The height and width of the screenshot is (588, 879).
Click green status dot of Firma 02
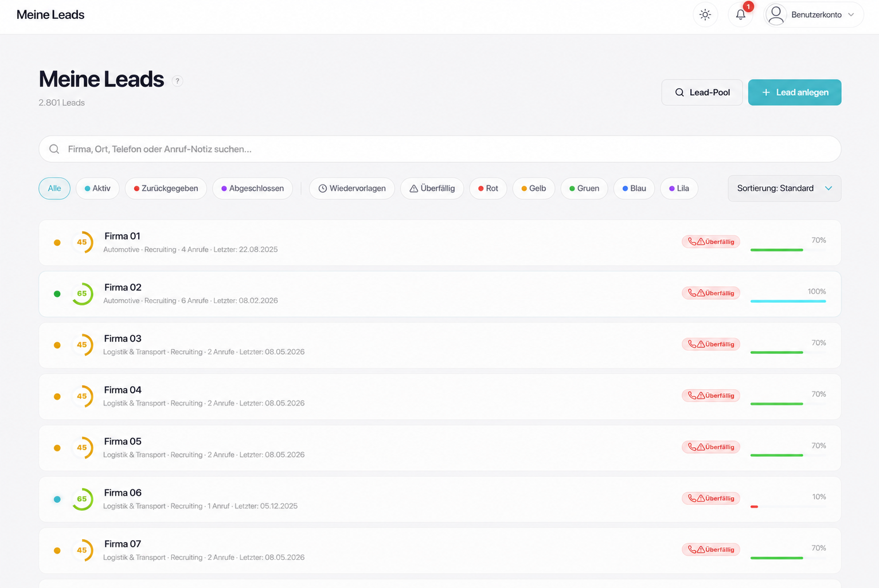[x=57, y=293]
